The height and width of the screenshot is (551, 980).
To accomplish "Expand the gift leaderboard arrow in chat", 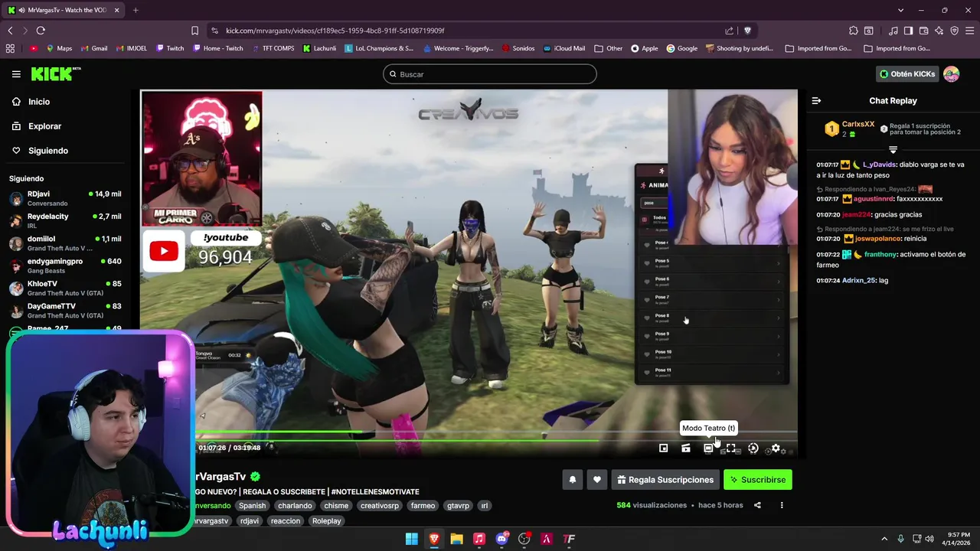I will (893, 149).
